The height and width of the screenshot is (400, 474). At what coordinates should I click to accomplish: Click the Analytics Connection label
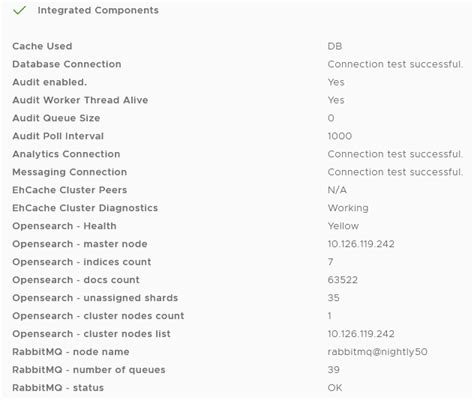(x=66, y=154)
